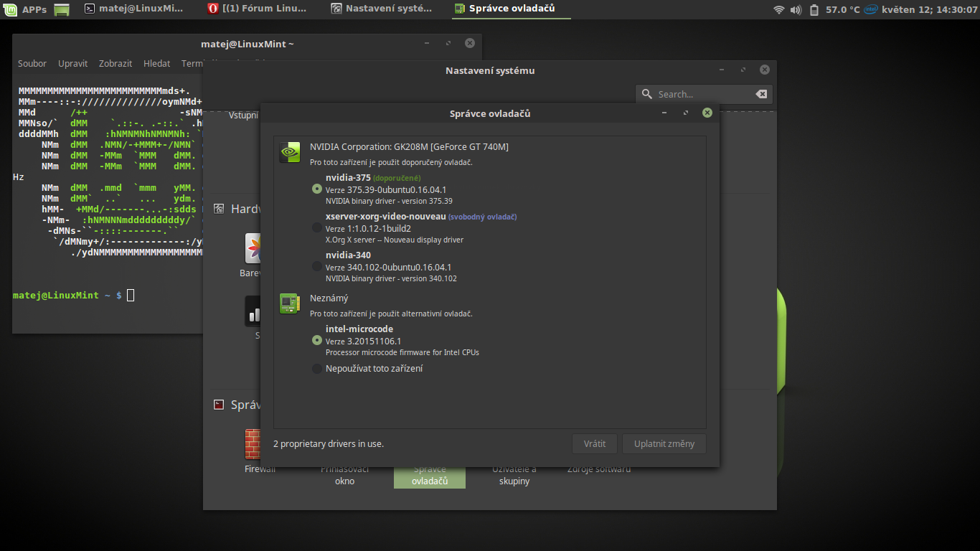Click the NVIDIA graphics card device icon
The width and height of the screenshot is (980, 551).
[x=289, y=153]
